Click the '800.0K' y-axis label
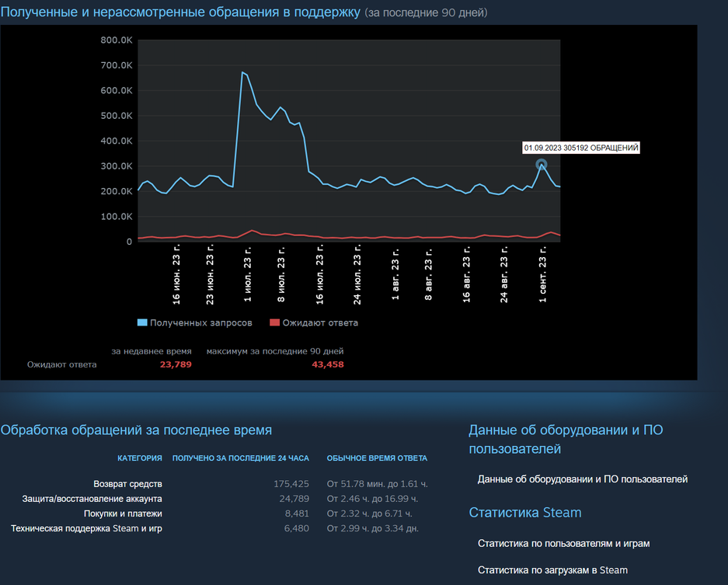728x585 pixels. click(x=117, y=40)
